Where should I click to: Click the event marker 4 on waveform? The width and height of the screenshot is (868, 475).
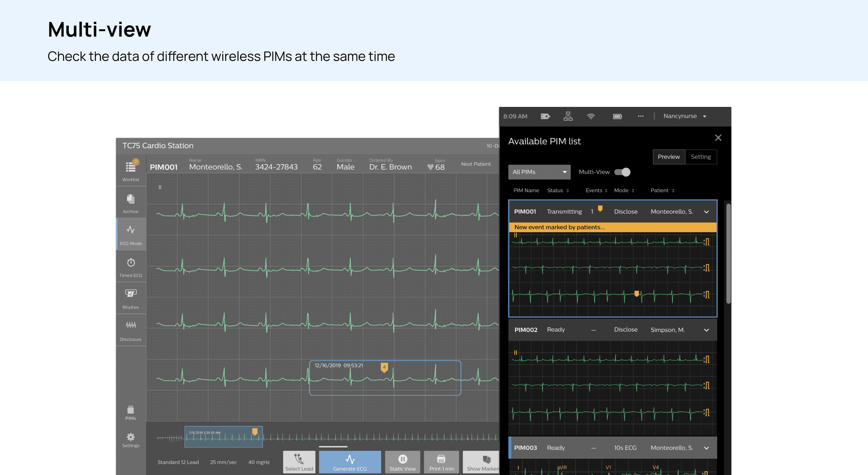click(x=384, y=367)
